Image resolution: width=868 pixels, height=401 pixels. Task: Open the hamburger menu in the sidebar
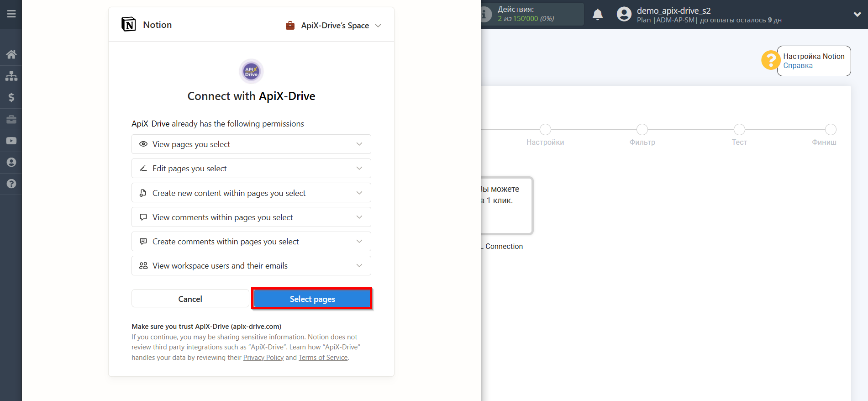coord(11,14)
